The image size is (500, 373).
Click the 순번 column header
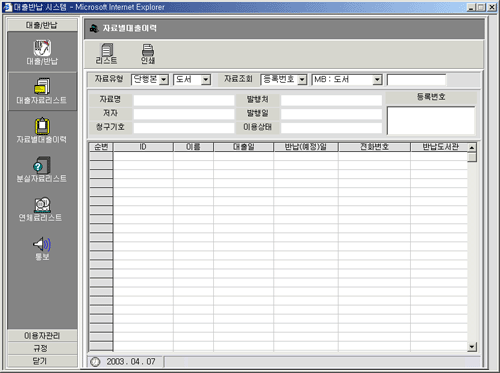101,147
